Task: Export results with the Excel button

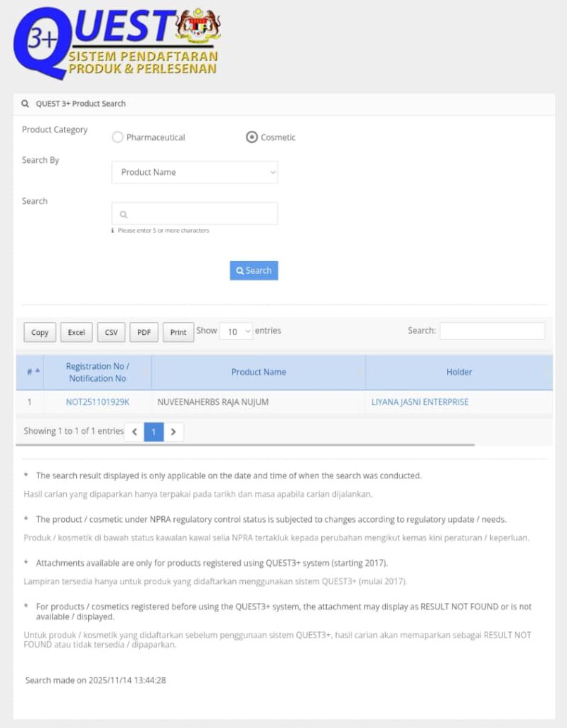Action: (77, 332)
